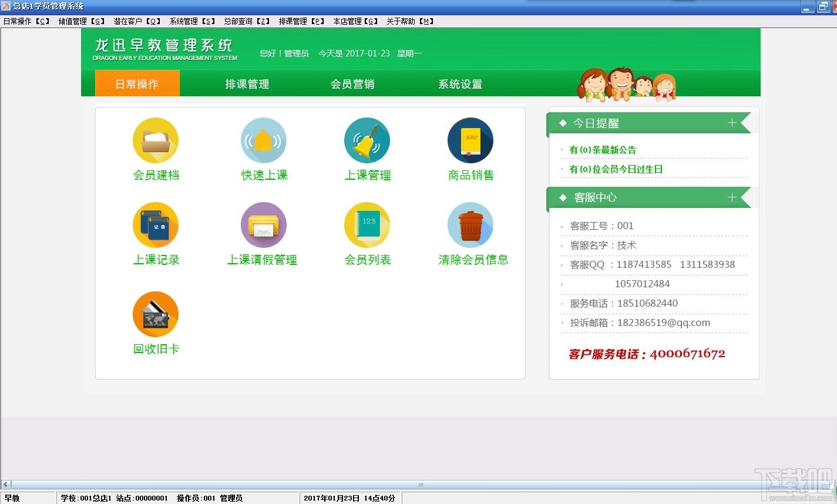The height and width of the screenshot is (504, 837).
Task: Minimize the 总店1学员管理系统 window
Action: click(809, 7)
